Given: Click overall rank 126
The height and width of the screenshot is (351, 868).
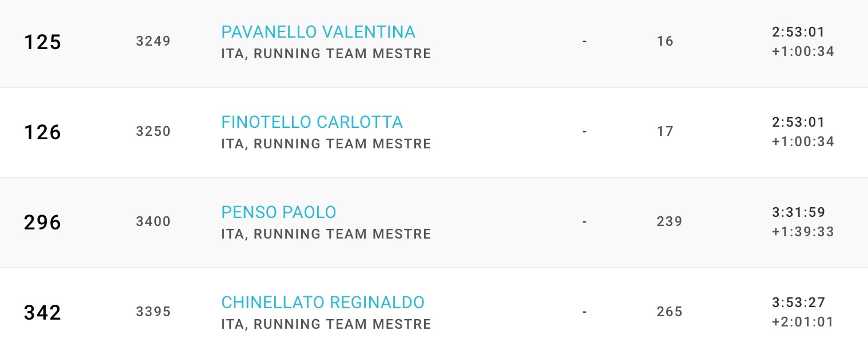Looking at the screenshot, I should 42,132.
